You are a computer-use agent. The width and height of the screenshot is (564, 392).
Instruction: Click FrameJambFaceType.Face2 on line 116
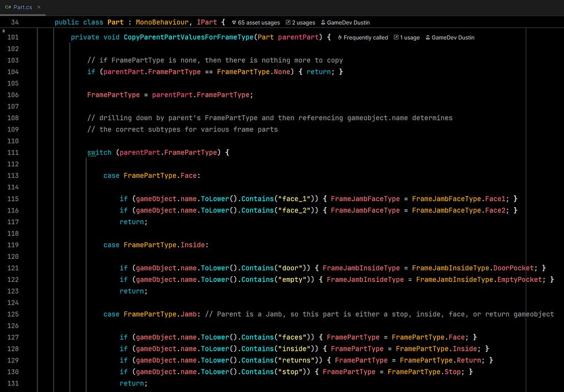click(x=459, y=210)
